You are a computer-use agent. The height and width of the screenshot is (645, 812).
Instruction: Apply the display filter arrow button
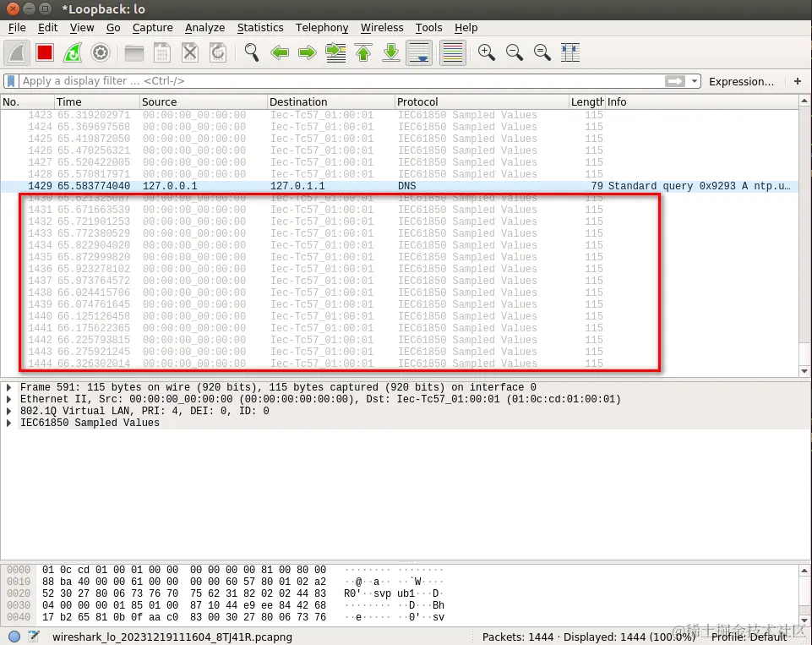coord(675,81)
